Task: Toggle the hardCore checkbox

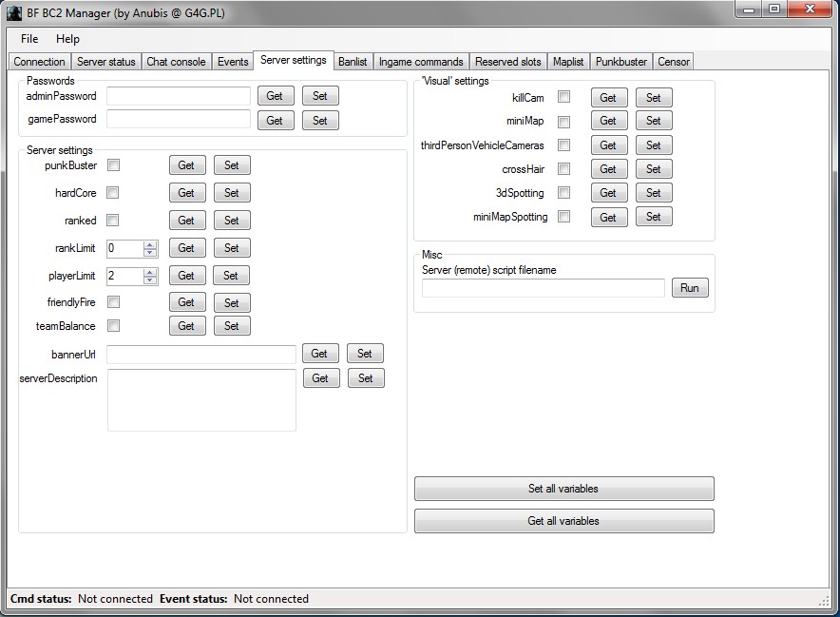Action: tap(113, 193)
